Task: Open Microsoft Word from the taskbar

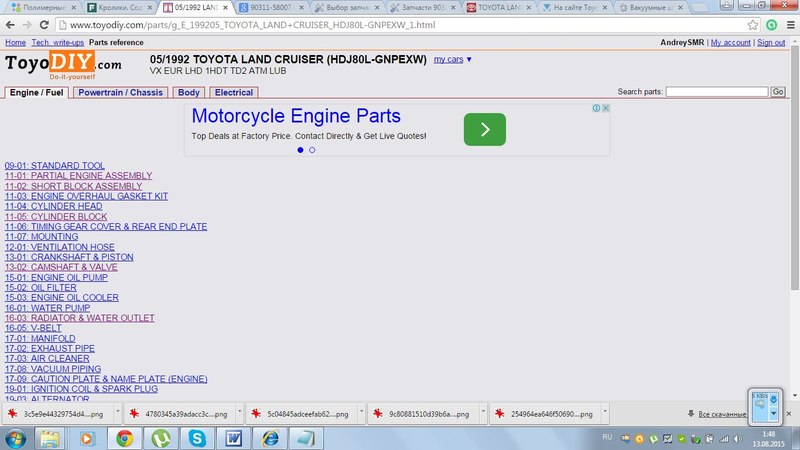Action: click(232, 437)
